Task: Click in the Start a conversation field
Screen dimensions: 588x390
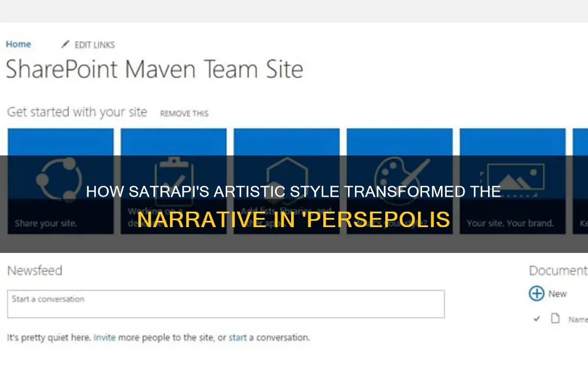Action: [x=226, y=304]
